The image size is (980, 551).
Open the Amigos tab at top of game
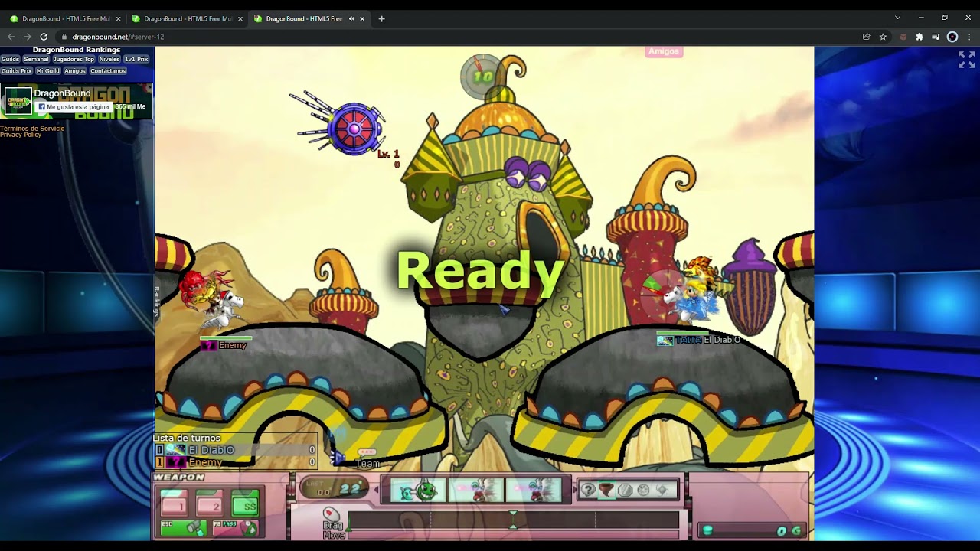point(663,51)
